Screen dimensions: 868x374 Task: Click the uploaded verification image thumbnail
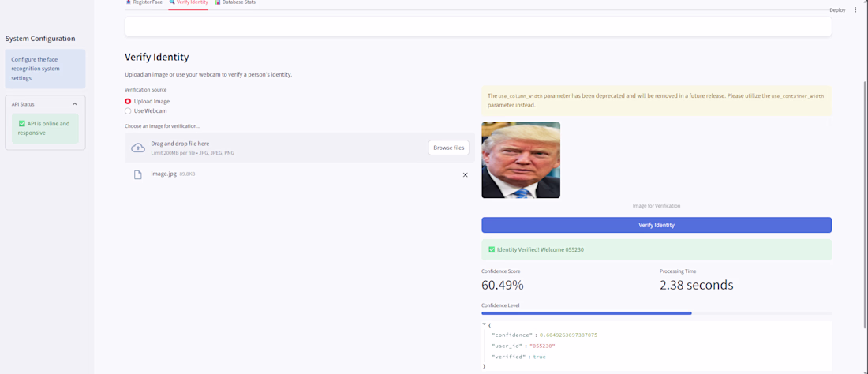pyautogui.click(x=521, y=160)
